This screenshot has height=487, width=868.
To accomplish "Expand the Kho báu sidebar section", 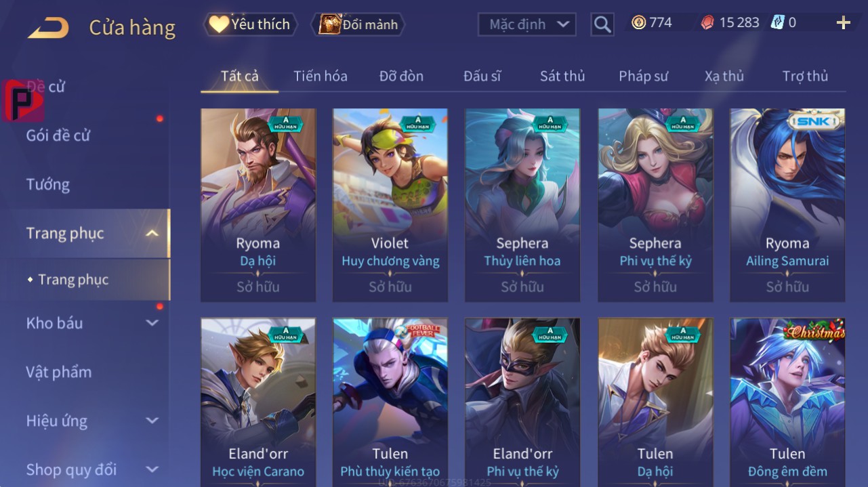I will pos(152,323).
